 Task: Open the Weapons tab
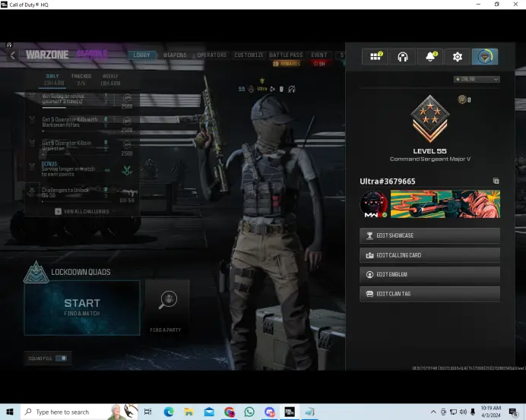[175, 55]
